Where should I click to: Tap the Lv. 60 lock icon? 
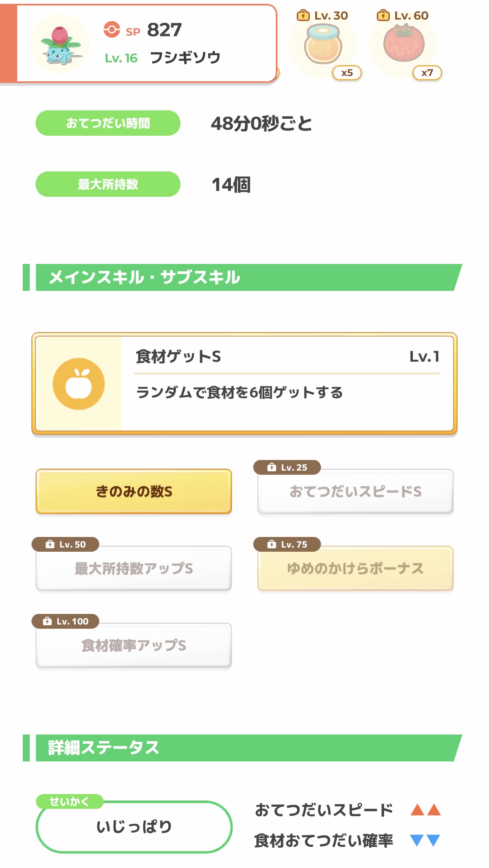[x=383, y=16]
